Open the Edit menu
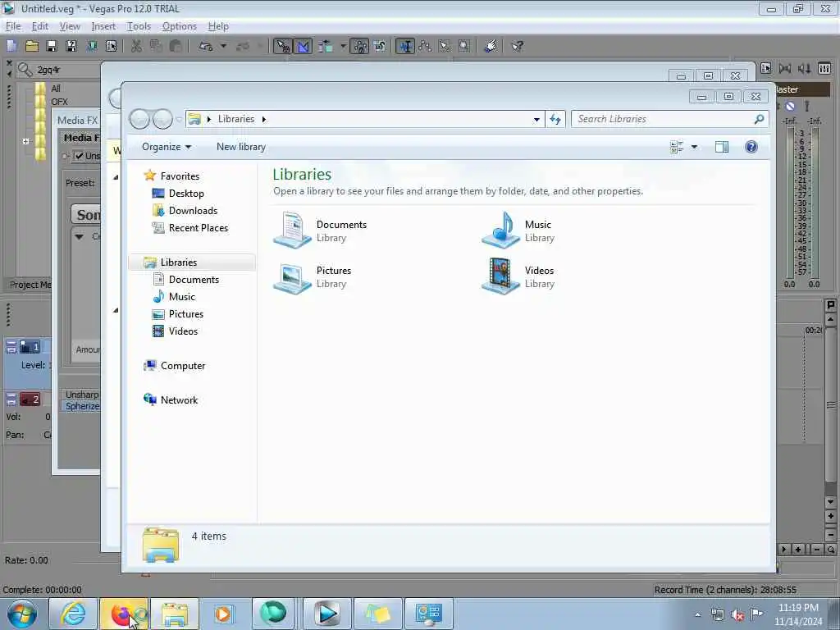 click(x=39, y=26)
